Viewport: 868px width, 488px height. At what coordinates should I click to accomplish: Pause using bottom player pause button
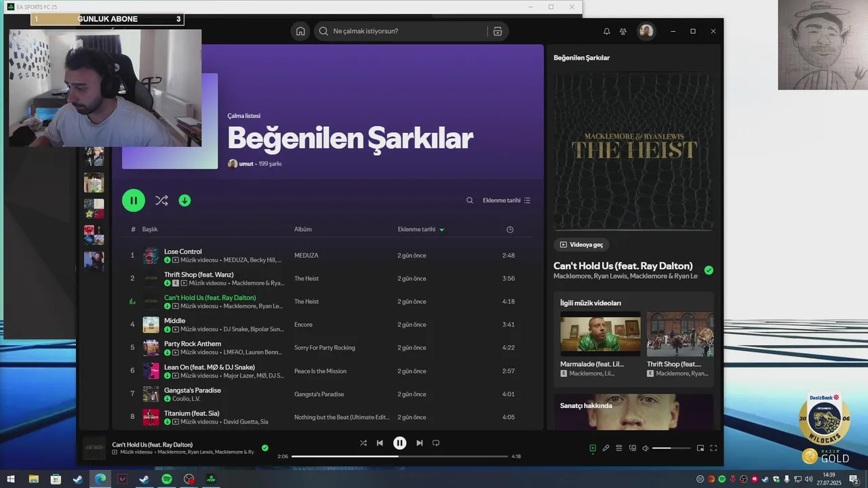(399, 443)
